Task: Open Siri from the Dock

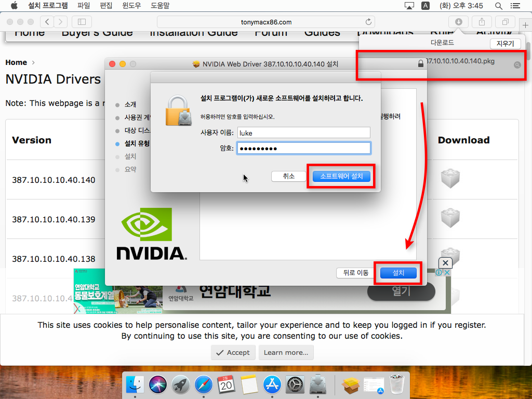Action: click(x=158, y=385)
